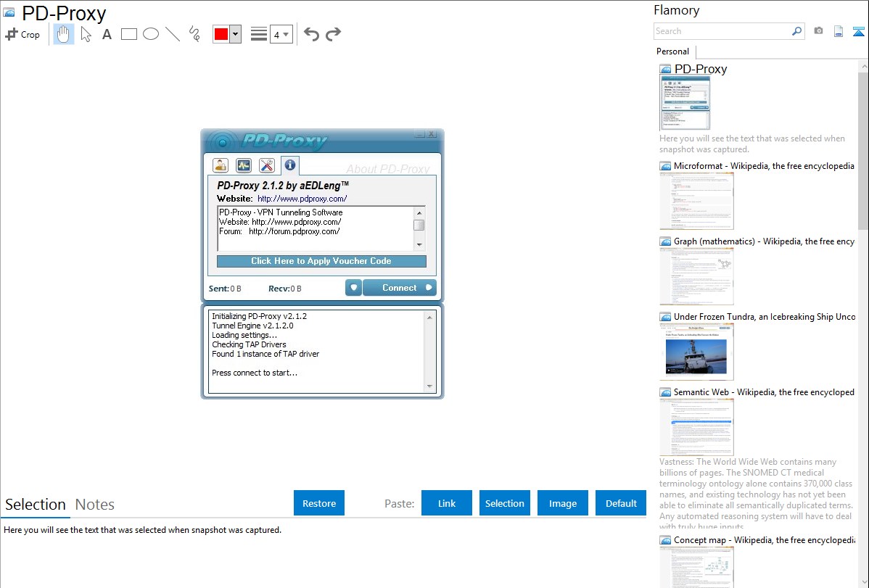Image resolution: width=869 pixels, height=588 pixels.
Task: Click the PD-Proxy title in the snapshot list
Action: [x=701, y=69]
